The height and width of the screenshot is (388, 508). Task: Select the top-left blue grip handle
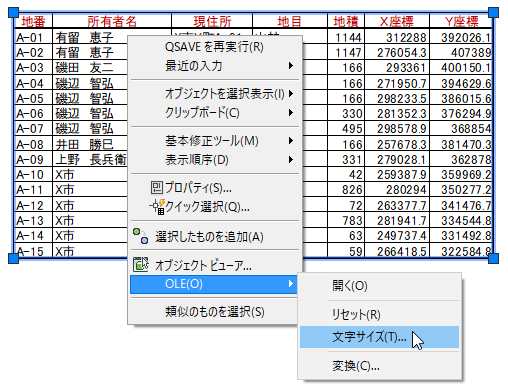[13, 13]
